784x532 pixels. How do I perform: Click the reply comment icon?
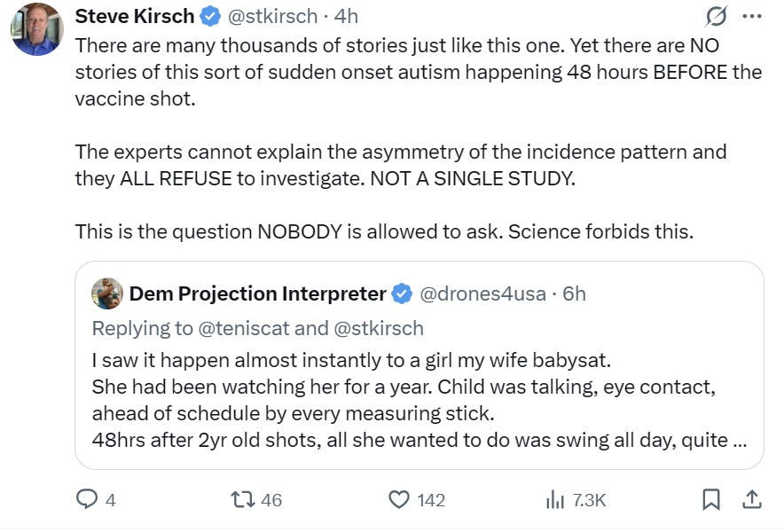tap(87, 500)
